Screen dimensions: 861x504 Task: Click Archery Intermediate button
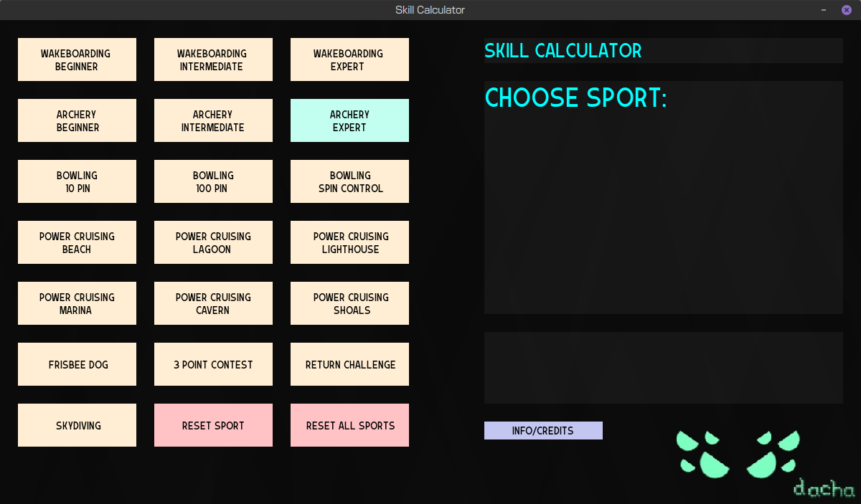pyautogui.click(x=213, y=120)
